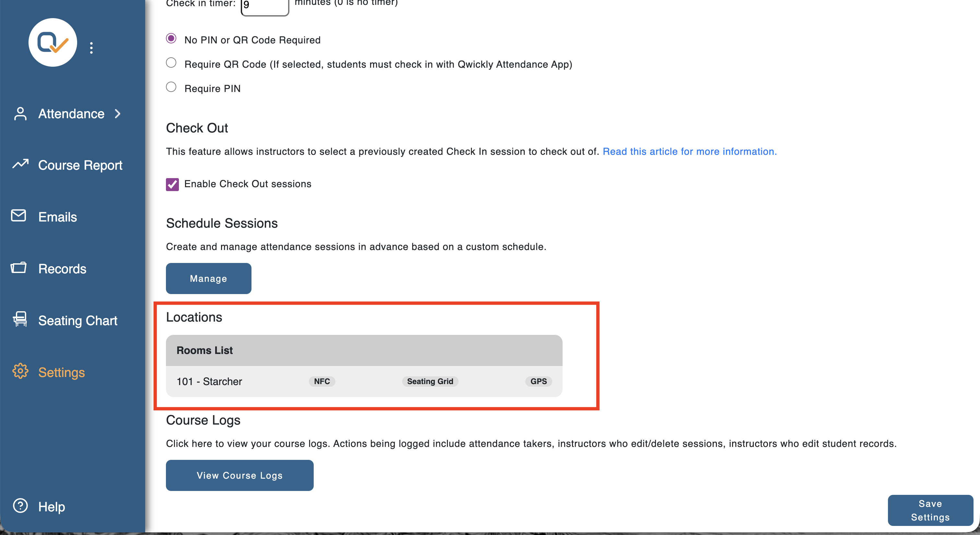This screenshot has height=535, width=980.
Task: Click the Records folder icon
Action: (19, 268)
